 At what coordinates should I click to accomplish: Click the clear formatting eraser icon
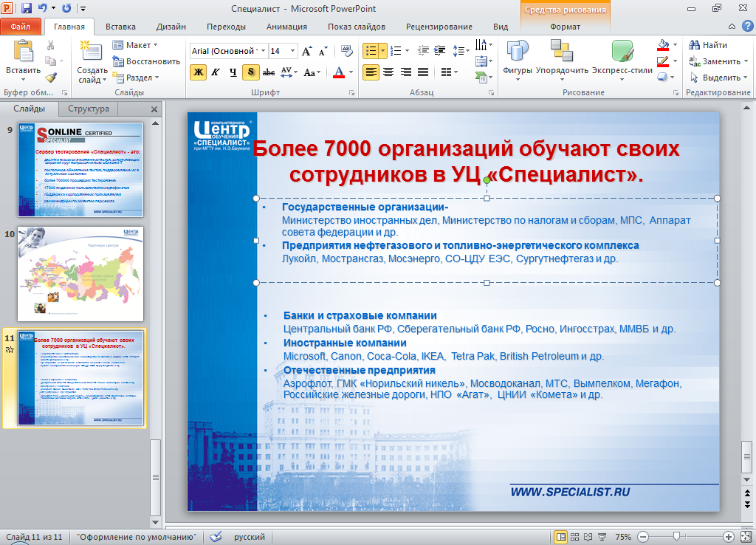coord(347,51)
